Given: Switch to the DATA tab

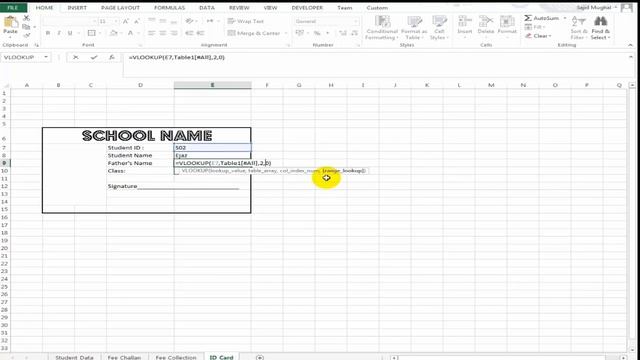Looking at the screenshot, I should [207, 8].
